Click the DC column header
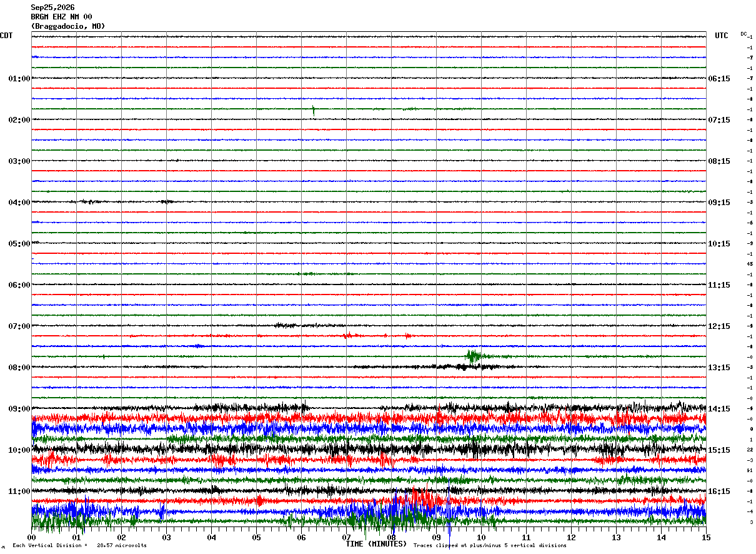This screenshot has width=756, height=554. click(x=744, y=34)
